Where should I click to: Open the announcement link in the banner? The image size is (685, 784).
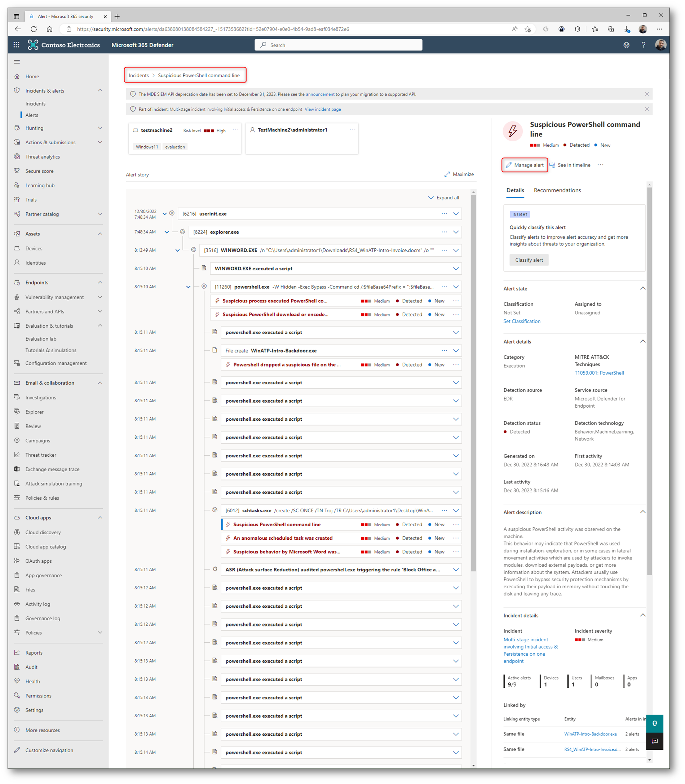pyautogui.click(x=320, y=94)
